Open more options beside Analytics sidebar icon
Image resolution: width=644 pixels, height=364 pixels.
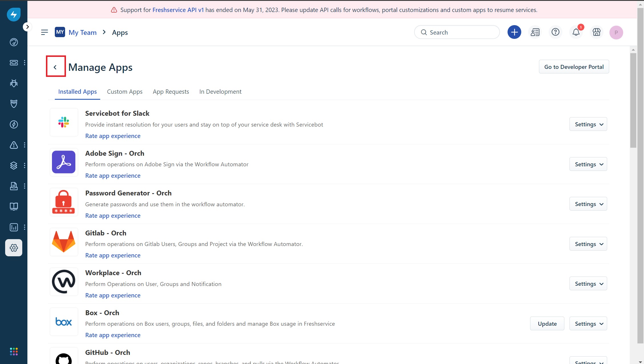click(x=25, y=227)
